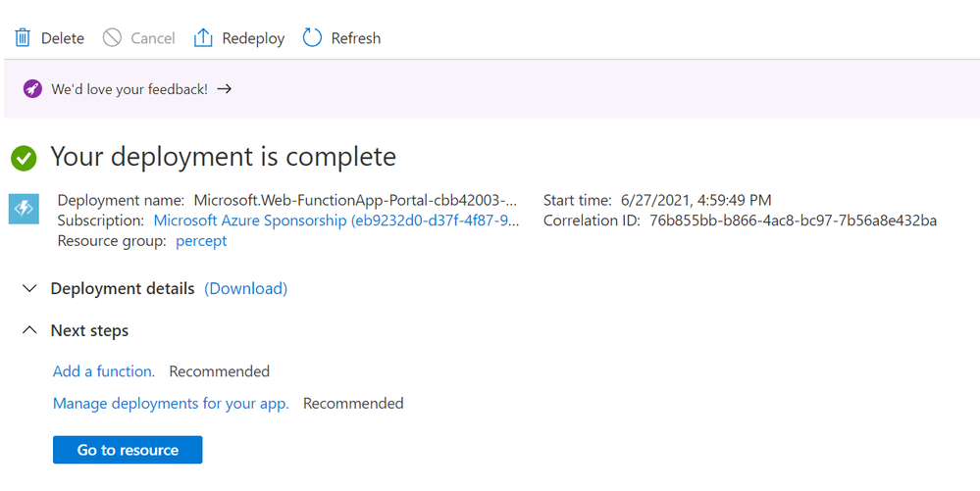Click Recommended label beside Add a function
This screenshot has height=491, width=980.
click(x=220, y=371)
